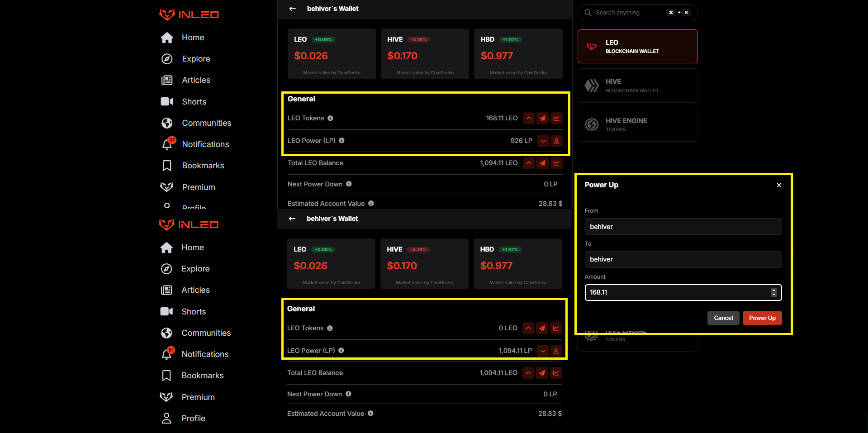Screen dimensions: 868x433
Task: Open the HIVE ENGINE Tokens card
Action: coord(637,125)
